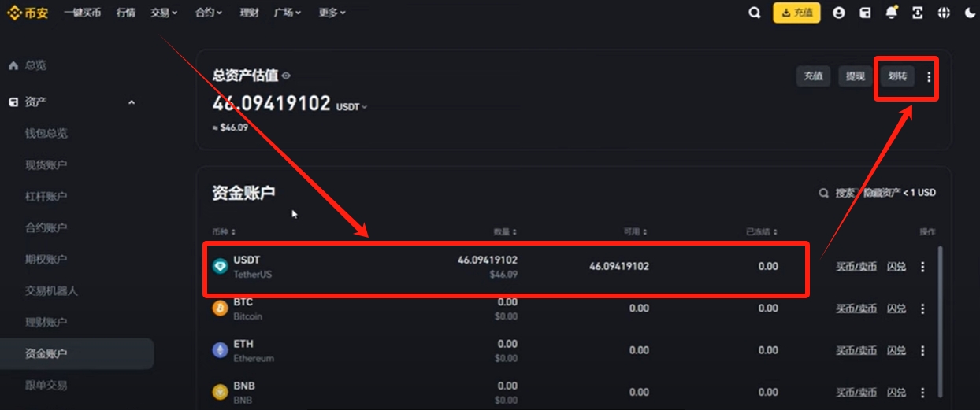Viewport: 980px width, 410px height.
Task: Switch theme with the moon icon
Action: point(970,13)
